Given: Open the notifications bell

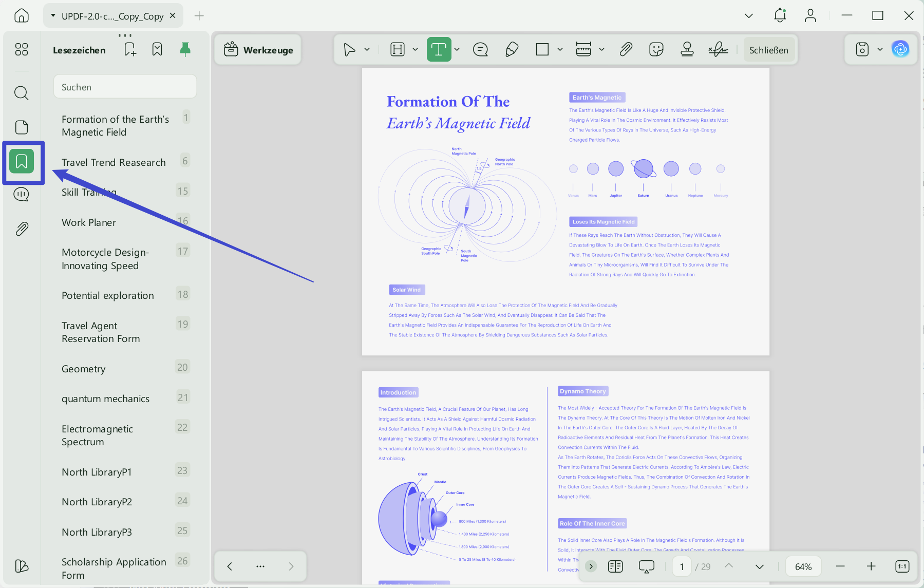Looking at the screenshot, I should 780,15.
